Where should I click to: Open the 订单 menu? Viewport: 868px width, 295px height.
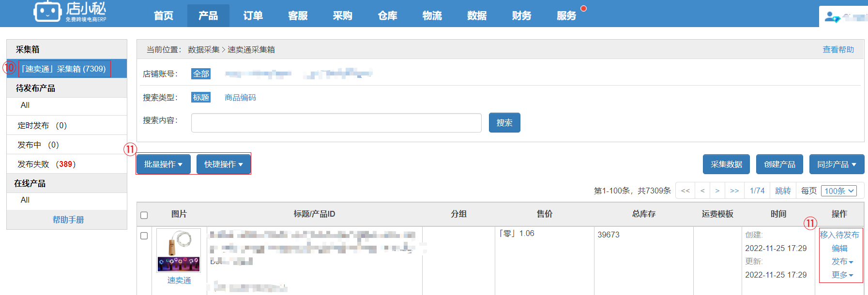click(253, 15)
